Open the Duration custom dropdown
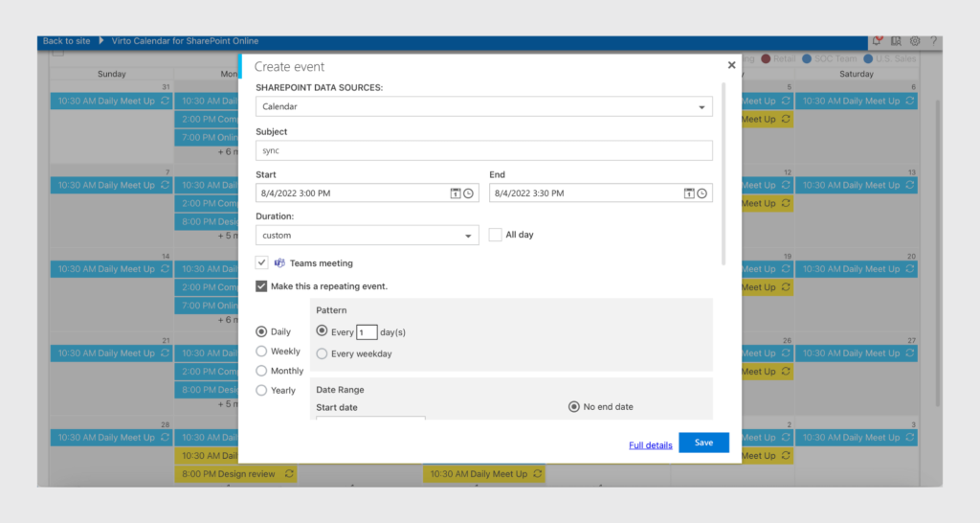980x523 pixels. (367, 236)
